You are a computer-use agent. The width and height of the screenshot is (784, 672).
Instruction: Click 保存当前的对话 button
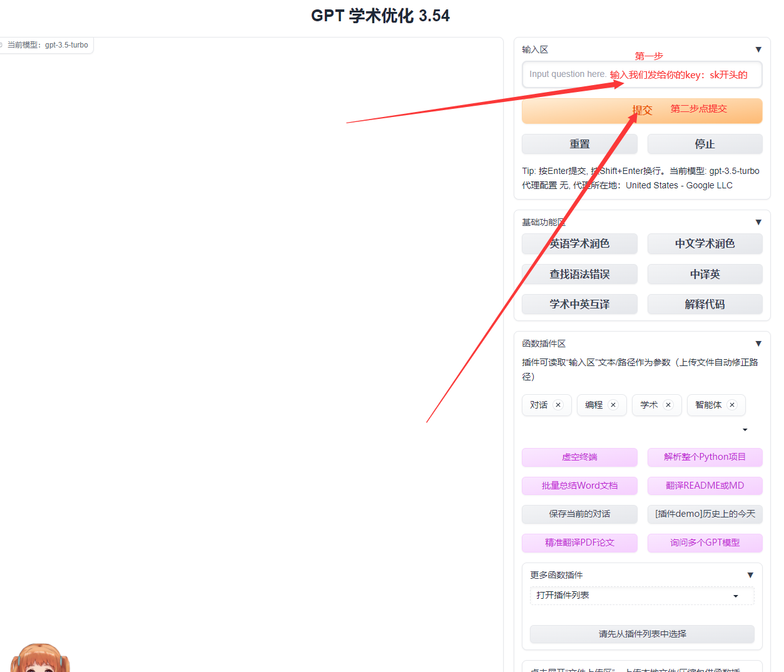coord(579,514)
